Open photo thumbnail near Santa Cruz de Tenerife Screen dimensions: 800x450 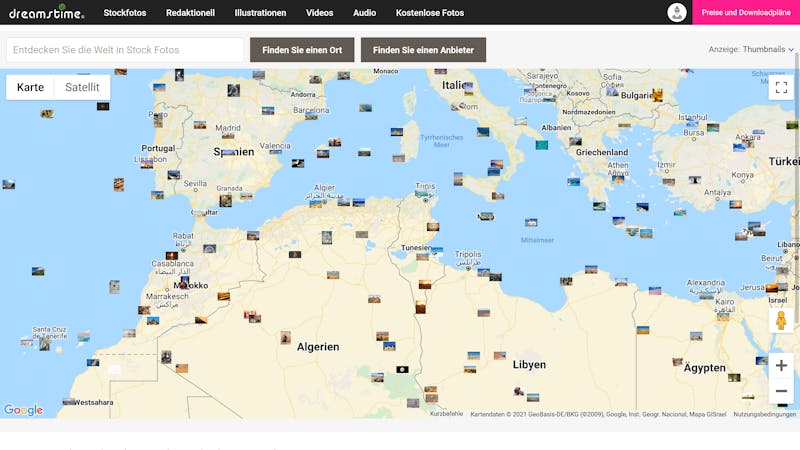[45, 344]
